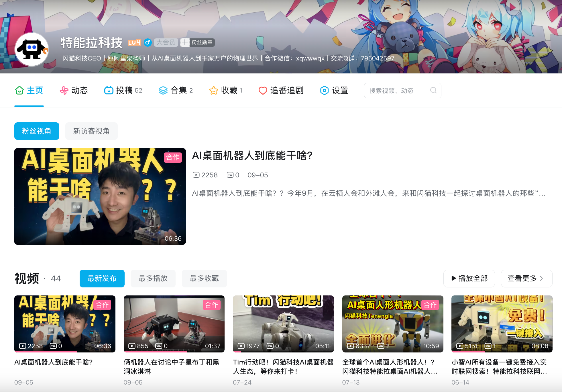
Task: Click the 播放全部 button
Action: click(x=469, y=278)
